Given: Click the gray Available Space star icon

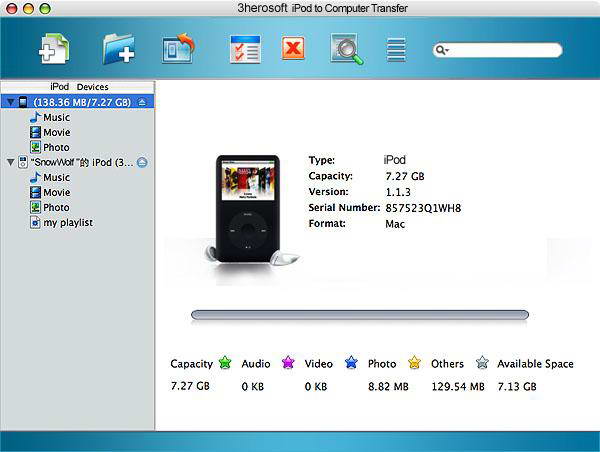Looking at the screenshot, I should pos(482,362).
